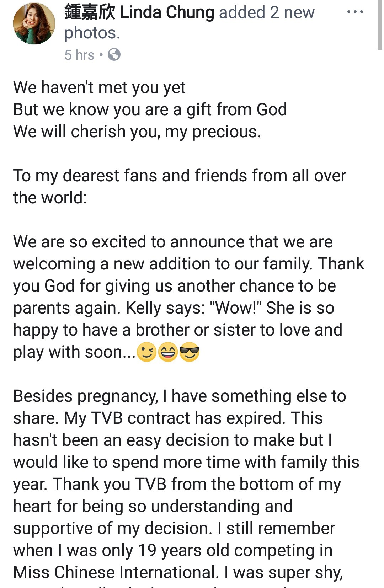
Task: Click the word "photos." in post header
Action: point(92,33)
